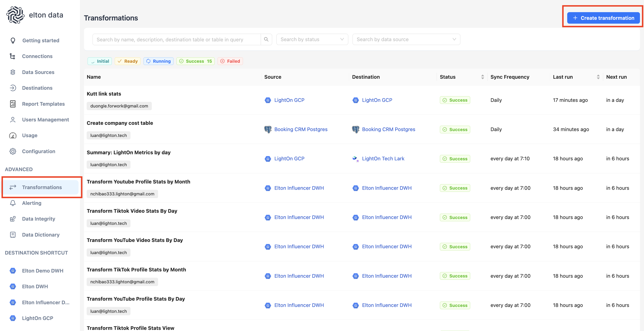Viewport: 644px width, 331px height.
Task: Click the Configuration gear icon
Action: [x=13, y=151]
